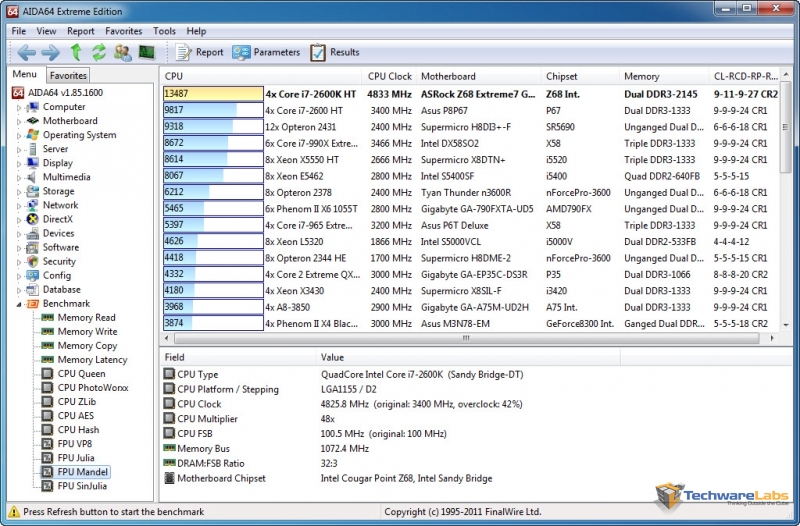Open FPU SinJulia benchmark
The height and width of the screenshot is (526, 800).
tap(82, 486)
